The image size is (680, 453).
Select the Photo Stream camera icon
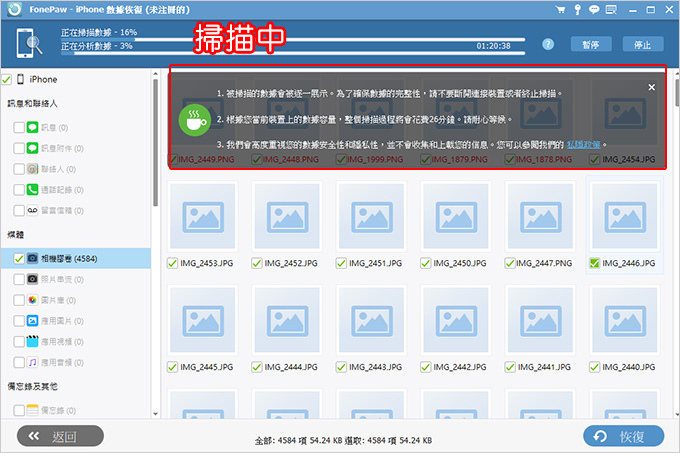pyautogui.click(x=33, y=279)
